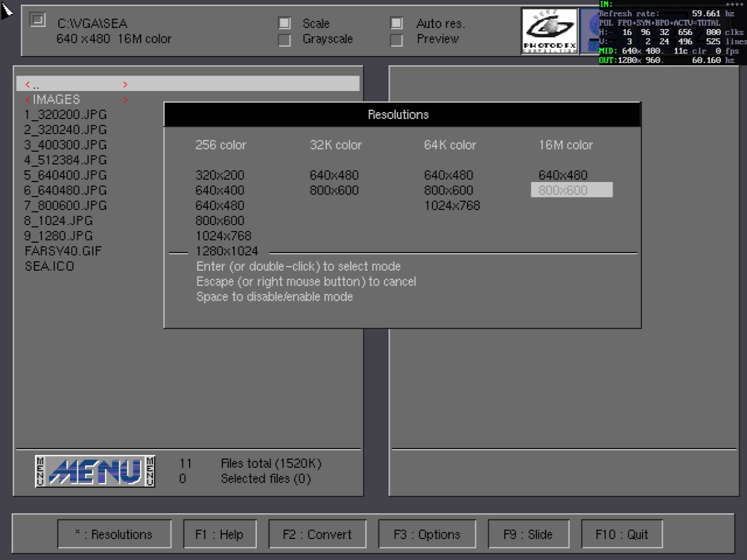
Task: Start the F9 : Slide show button
Action: pyautogui.click(x=528, y=534)
